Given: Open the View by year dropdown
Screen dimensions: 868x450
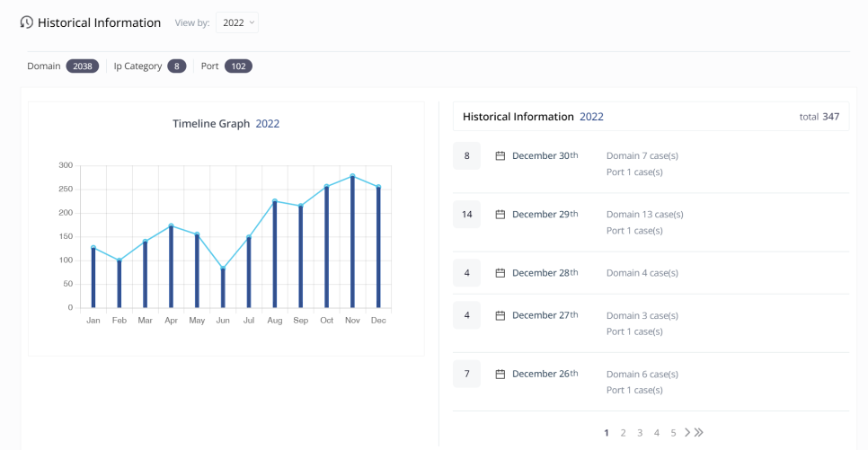Looking at the screenshot, I should 237,22.
